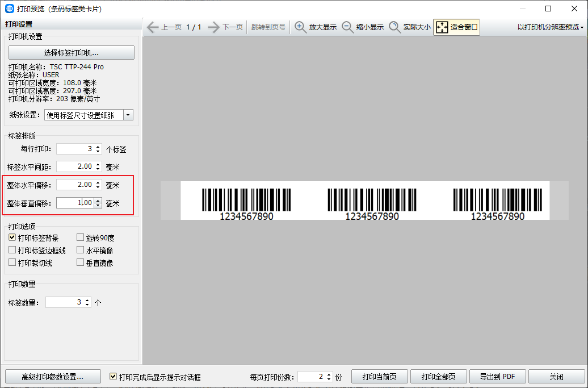Screen dimensions: 588x388
Task: Click 关闭 button at bottom
Action: click(556, 377)
